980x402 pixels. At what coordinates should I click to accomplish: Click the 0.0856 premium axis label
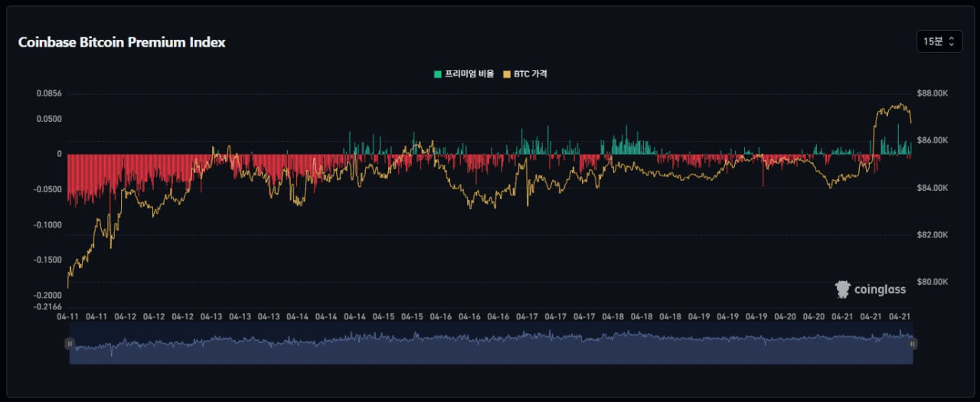point(49,93)
